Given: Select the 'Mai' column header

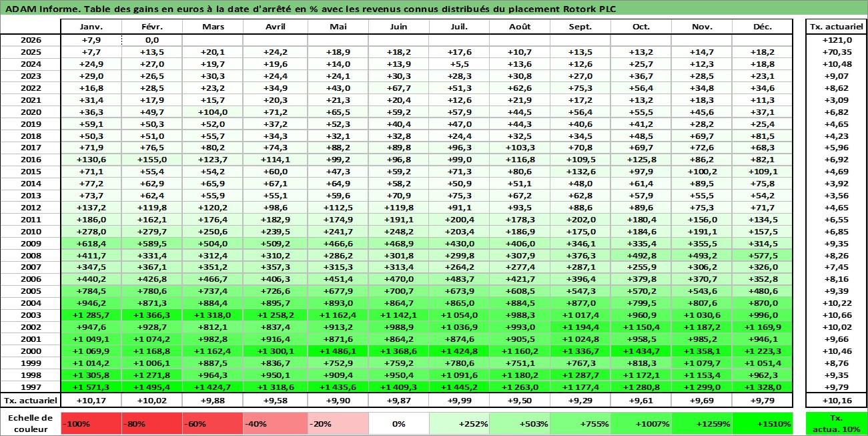Looking at the screenshot, I should pyautogui.click(x=338, y=27).
